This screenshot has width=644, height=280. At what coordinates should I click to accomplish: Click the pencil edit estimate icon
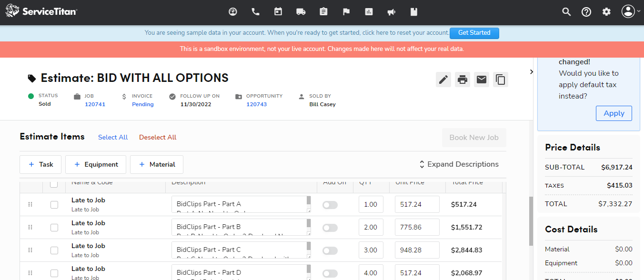(443, 80)
